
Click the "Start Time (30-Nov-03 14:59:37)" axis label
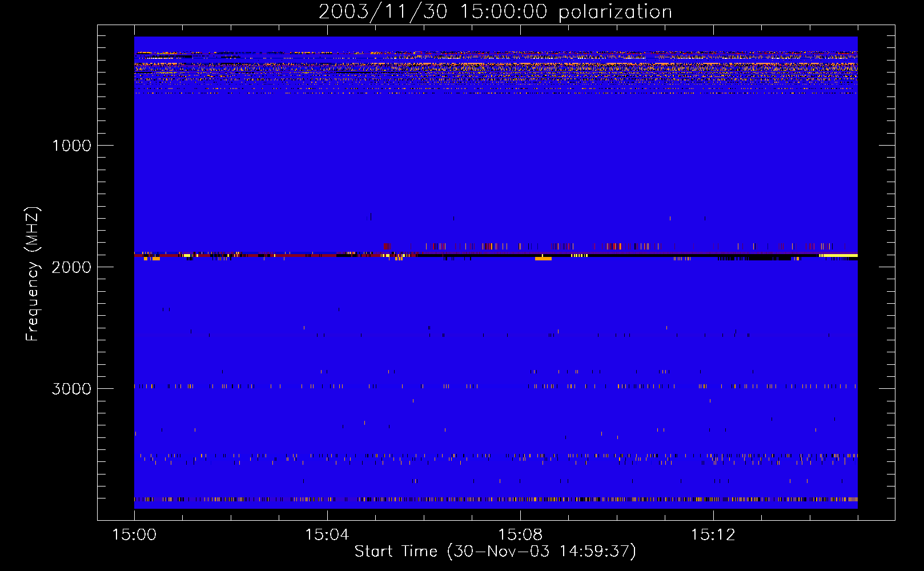[495, 552]
